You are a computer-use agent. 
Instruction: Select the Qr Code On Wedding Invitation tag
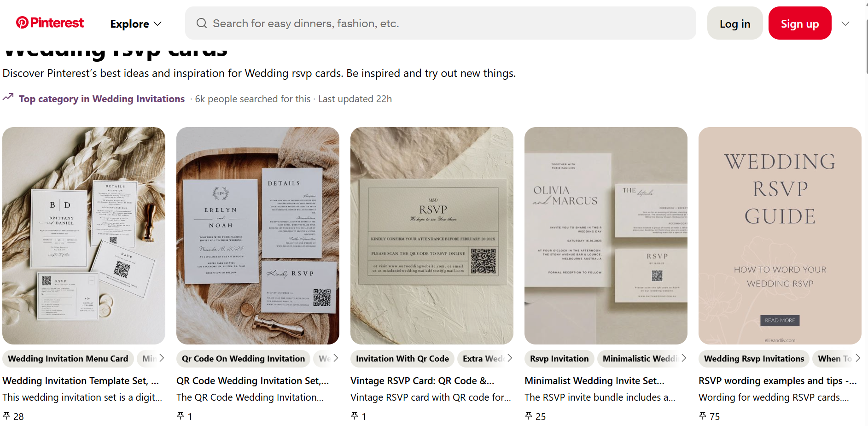click(243, 359)
